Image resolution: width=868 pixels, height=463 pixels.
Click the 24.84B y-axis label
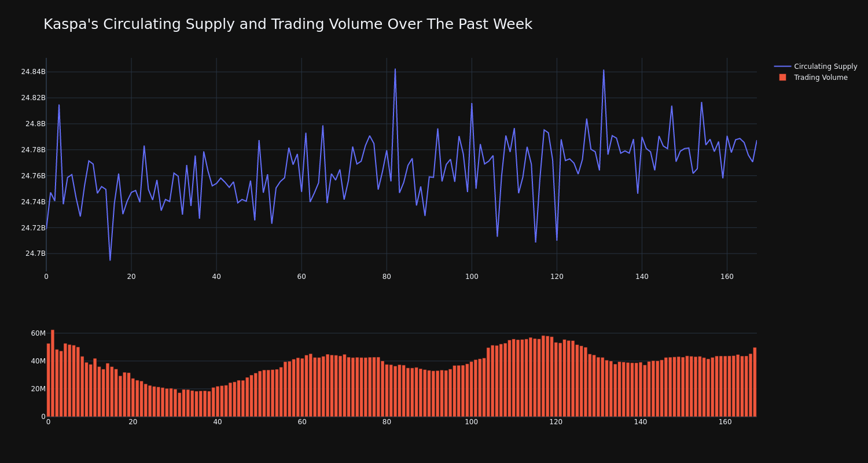click(x=33, y=72)
